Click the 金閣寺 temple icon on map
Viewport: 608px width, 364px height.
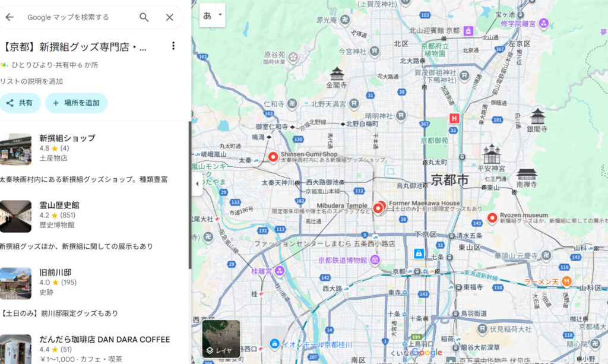[x=337, y=73]
